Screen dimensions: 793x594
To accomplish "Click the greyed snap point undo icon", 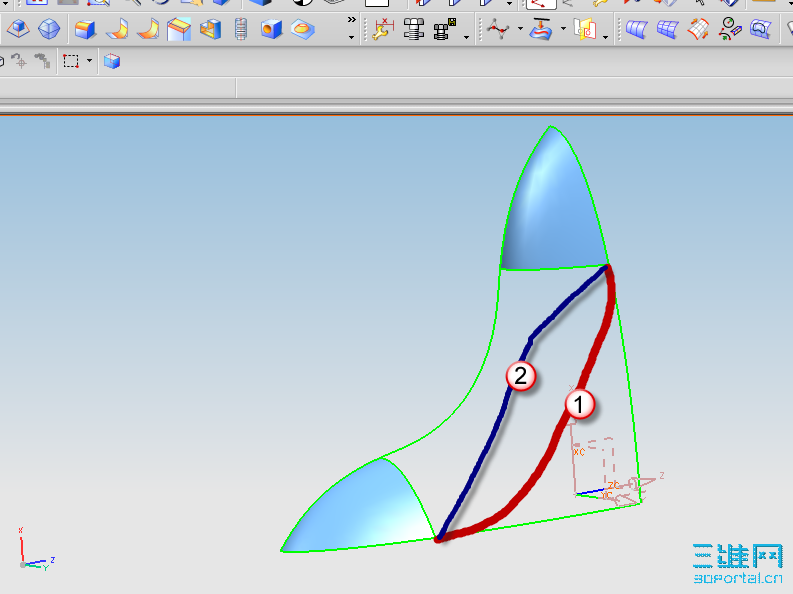I will (19, 61).
